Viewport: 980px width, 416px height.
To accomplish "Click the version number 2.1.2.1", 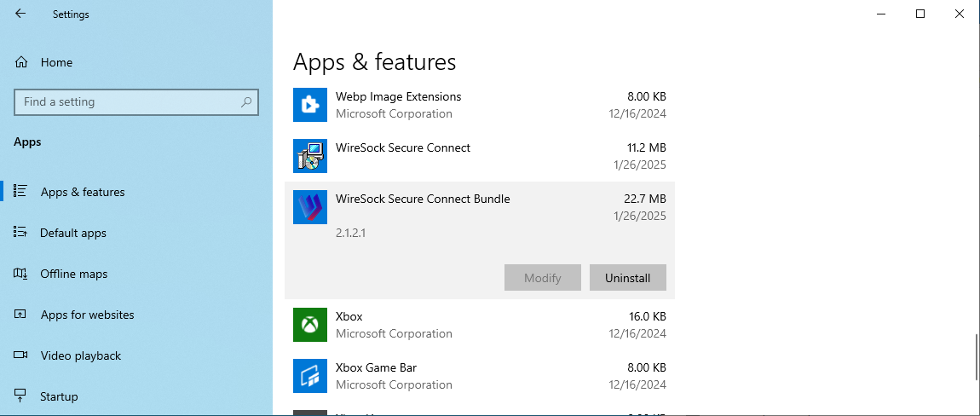I will tap(350, 234).
